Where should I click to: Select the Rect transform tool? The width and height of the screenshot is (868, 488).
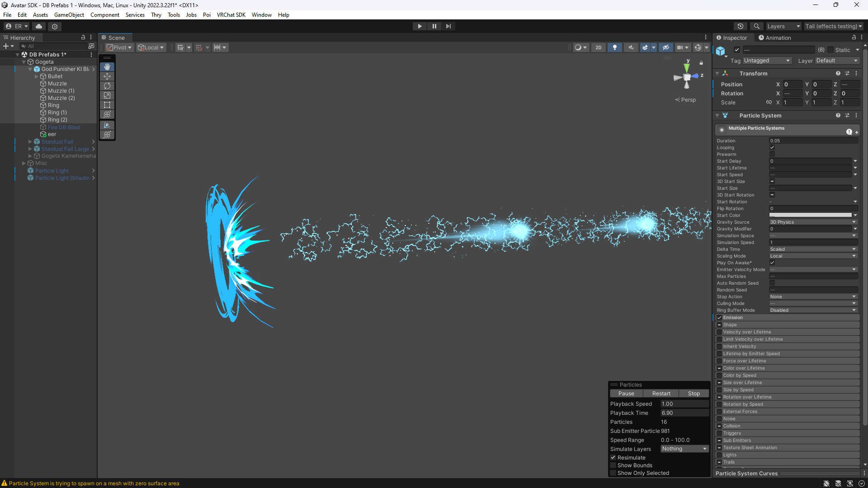coord(107,105)
